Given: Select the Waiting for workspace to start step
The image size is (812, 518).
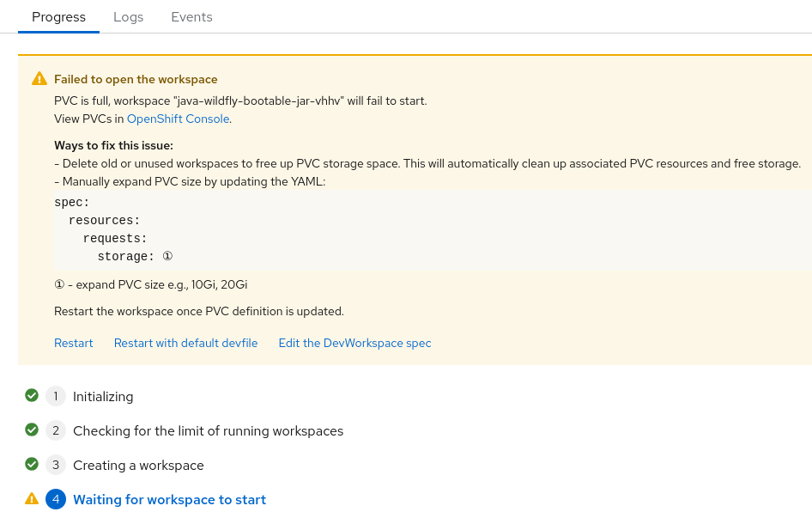Looking at the screenshot, I should pos(169,499).
